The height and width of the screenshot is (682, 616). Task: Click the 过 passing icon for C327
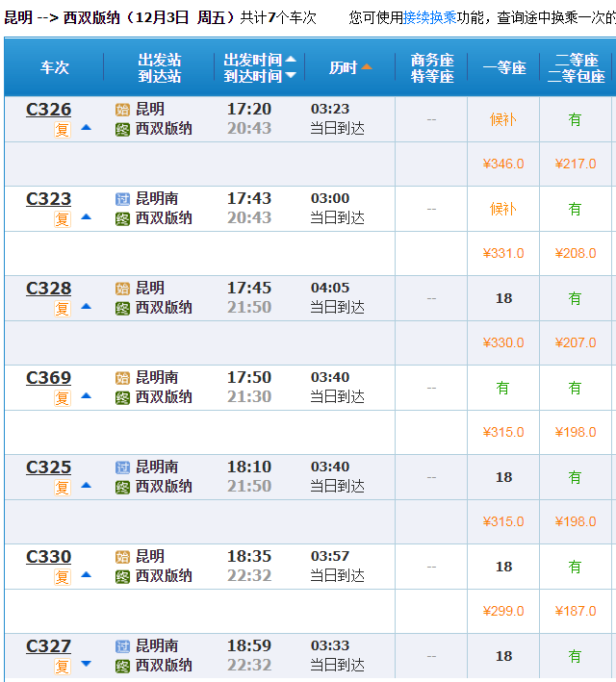pos(122,646)
